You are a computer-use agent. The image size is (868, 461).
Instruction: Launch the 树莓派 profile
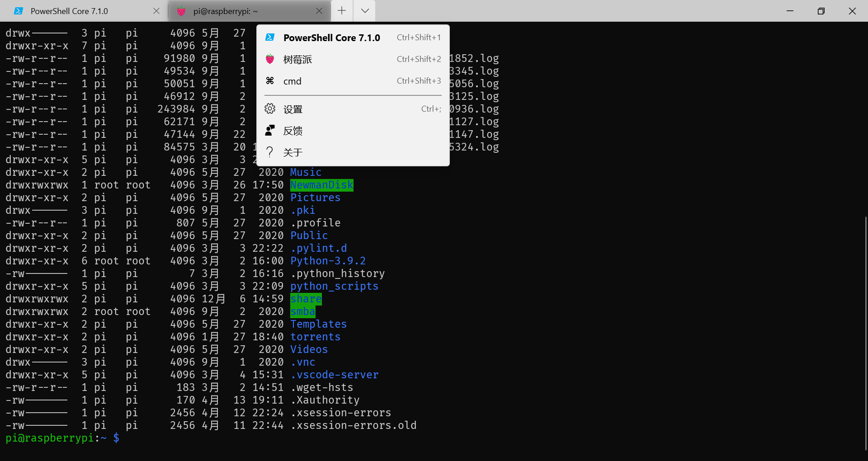(x=297, y=59)
